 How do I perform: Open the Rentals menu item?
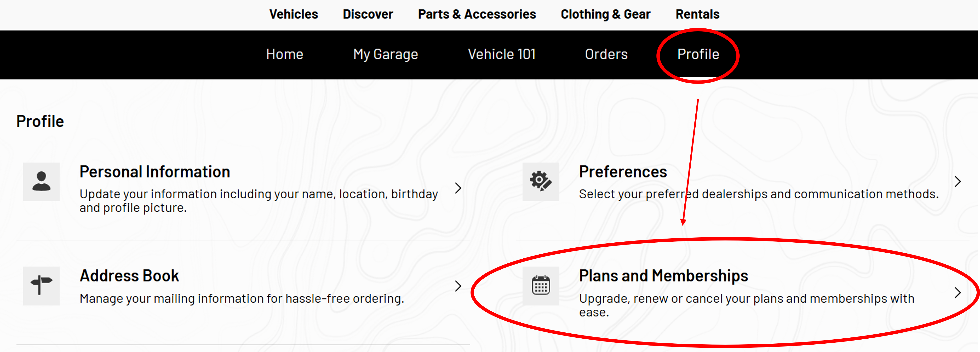pos(697,14)
